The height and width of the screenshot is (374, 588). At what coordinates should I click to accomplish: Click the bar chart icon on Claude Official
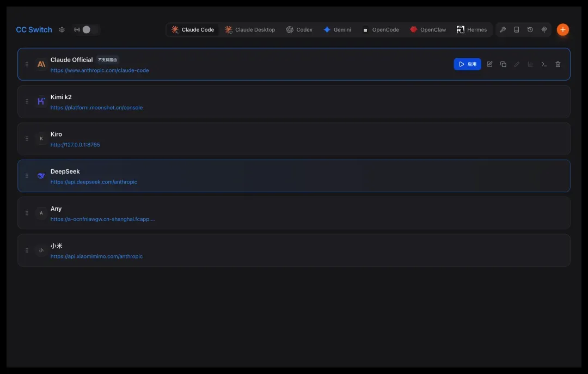(530, 64)
